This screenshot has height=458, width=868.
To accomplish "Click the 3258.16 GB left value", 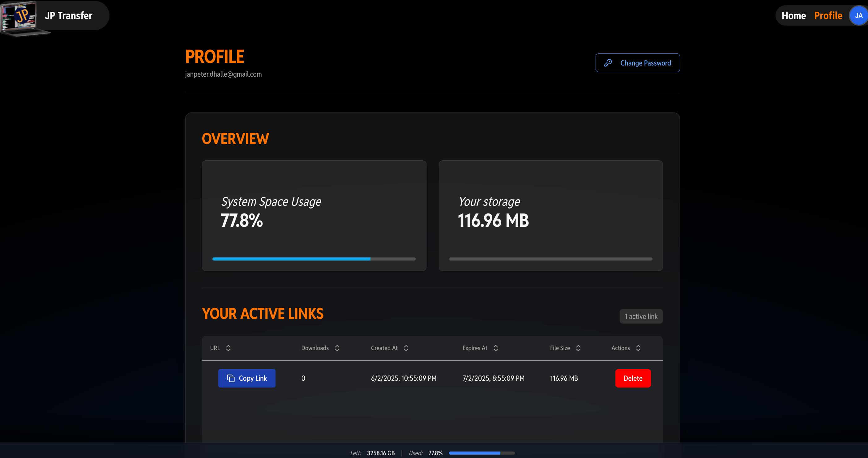I will (x=381, y=453).
